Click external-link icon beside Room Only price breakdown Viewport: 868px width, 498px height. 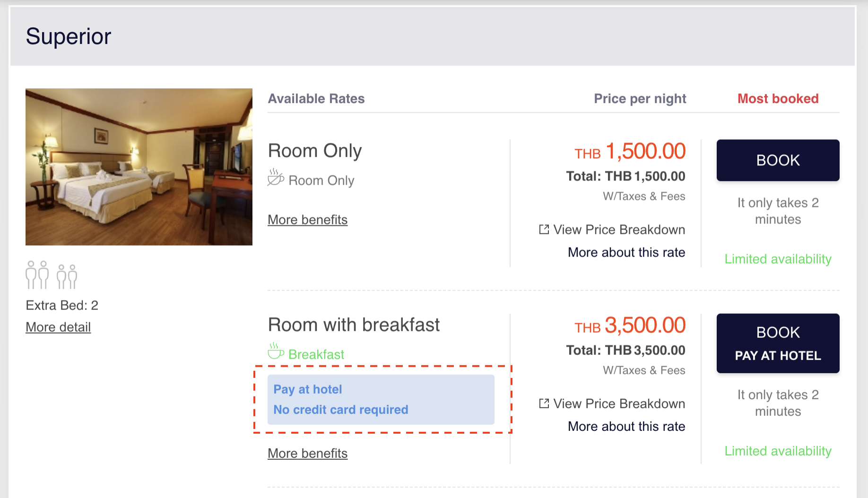coord(544,230)
